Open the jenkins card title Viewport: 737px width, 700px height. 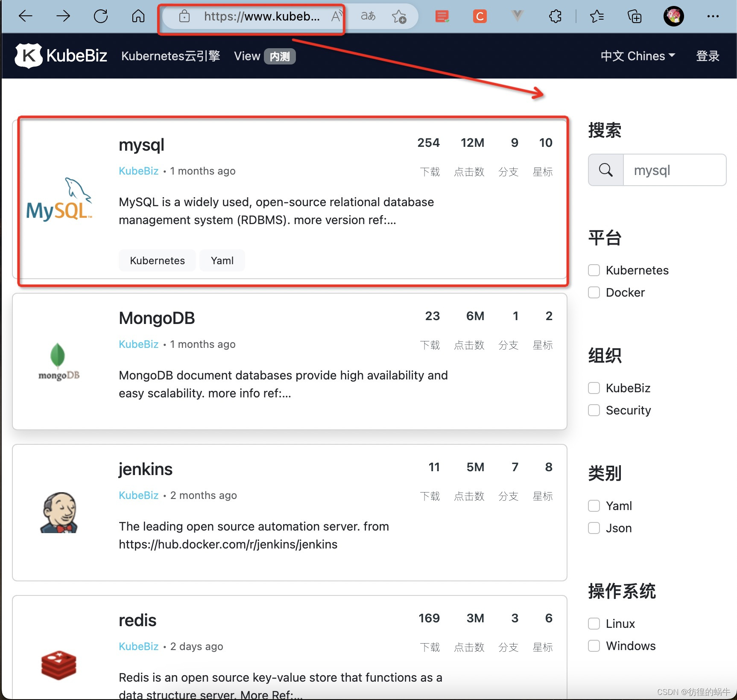click(145, 470)
